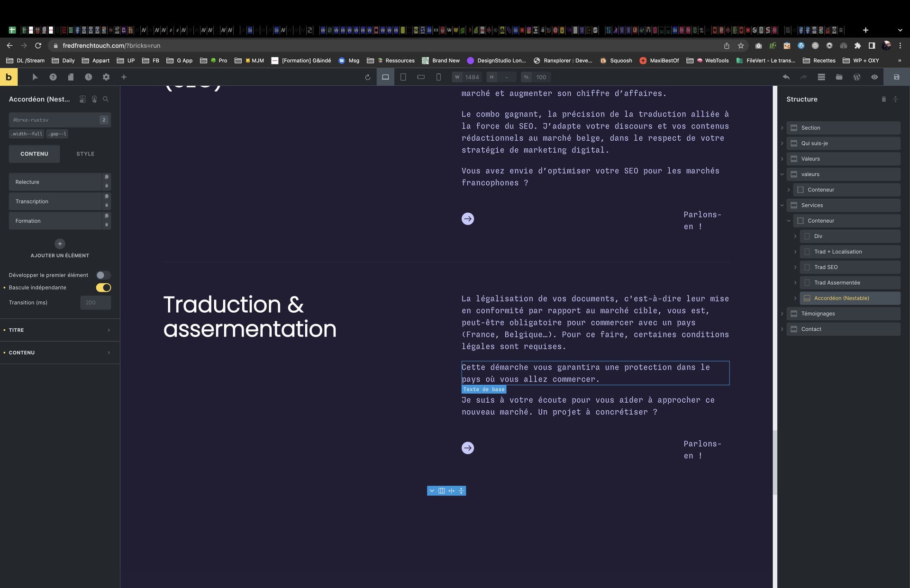Add a new element with plus icon
Image resolution: width=910 pixels, height=588 pixels.
click(124, 77)
